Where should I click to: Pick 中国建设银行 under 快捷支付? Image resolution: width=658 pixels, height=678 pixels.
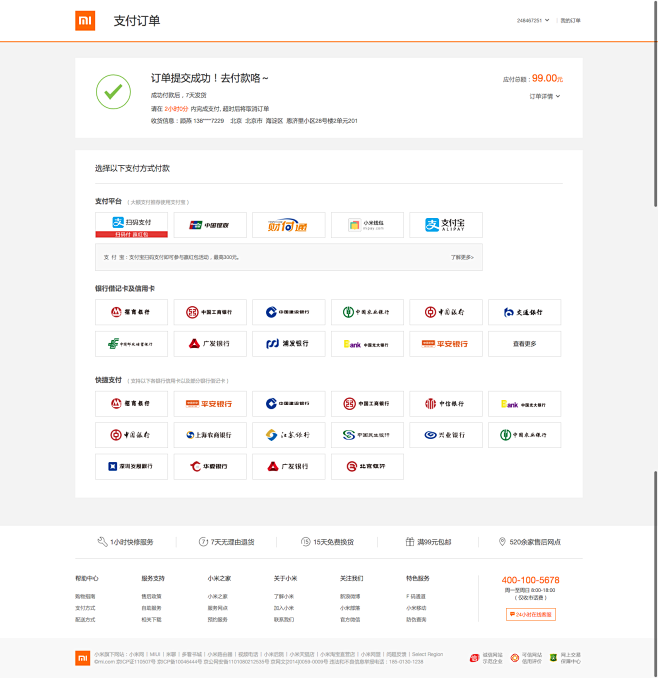[x=289, y=404]
